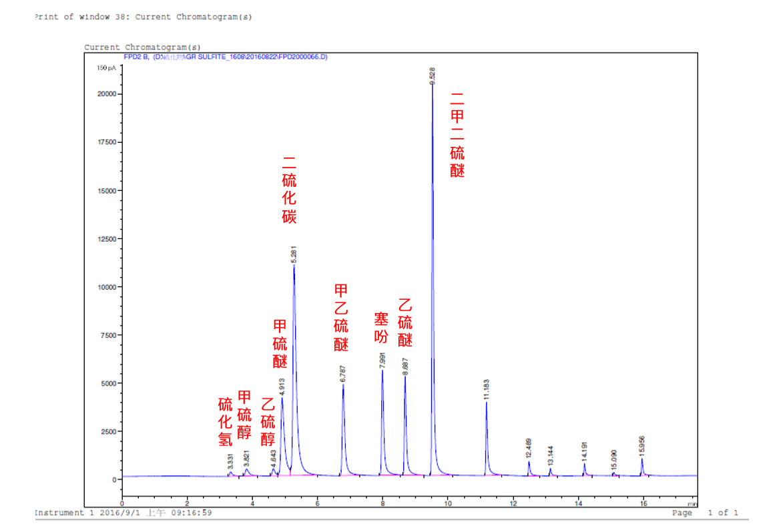Click the Current Chromatogram(s) plot title
Screen dimensions: 771x532
(x=142, y=47)
